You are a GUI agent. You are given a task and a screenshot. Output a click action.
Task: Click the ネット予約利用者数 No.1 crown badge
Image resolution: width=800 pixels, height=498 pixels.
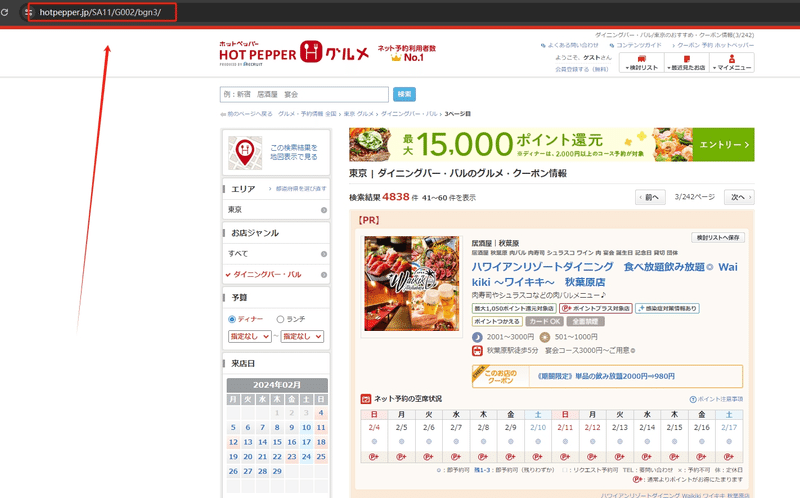(x=407, y=53)
